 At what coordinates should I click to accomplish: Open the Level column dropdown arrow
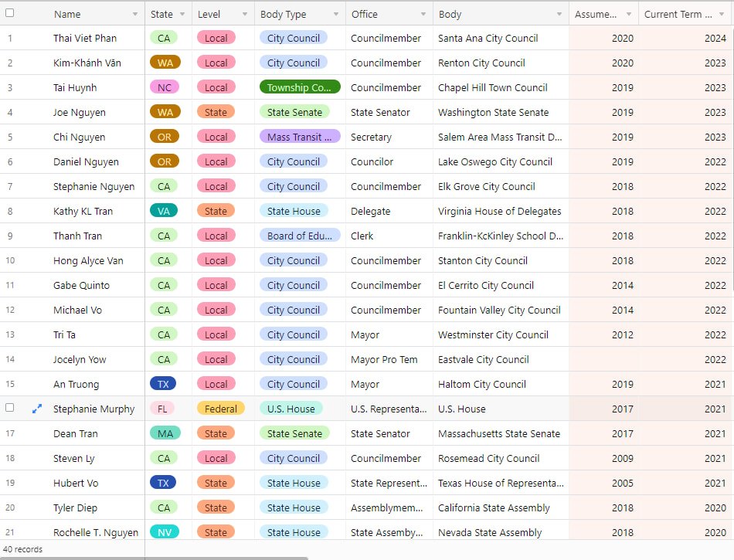[244, 14]
